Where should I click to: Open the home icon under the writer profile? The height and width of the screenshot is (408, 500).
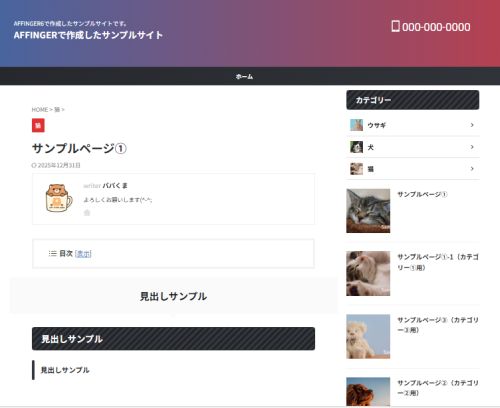click(x=87, y=213)
